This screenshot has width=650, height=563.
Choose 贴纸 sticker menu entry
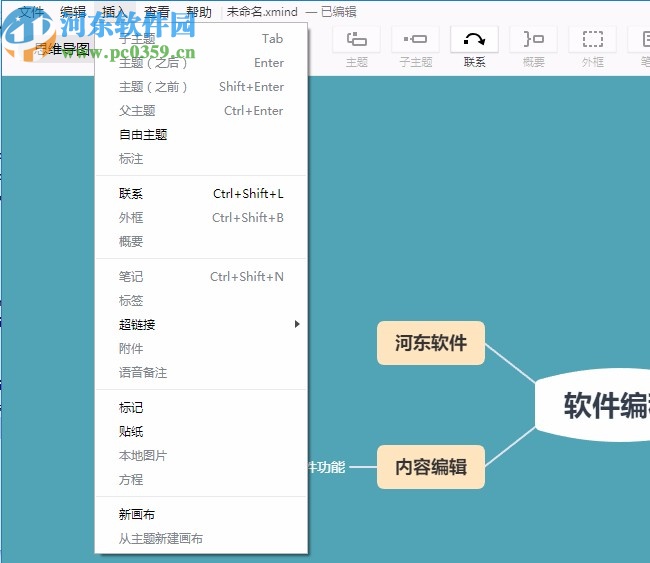click(x=201, y=432)
